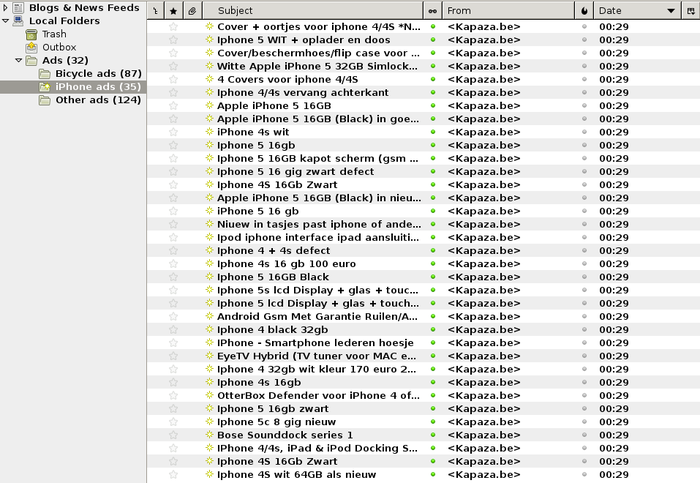Sort by the thread column header icon

155,11
